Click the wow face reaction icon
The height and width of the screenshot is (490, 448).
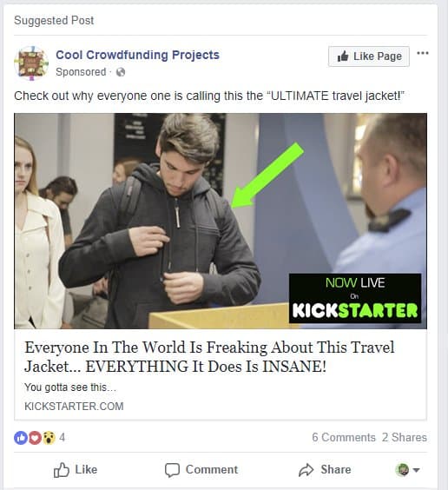pyautogui.click(x=49, y=438)
